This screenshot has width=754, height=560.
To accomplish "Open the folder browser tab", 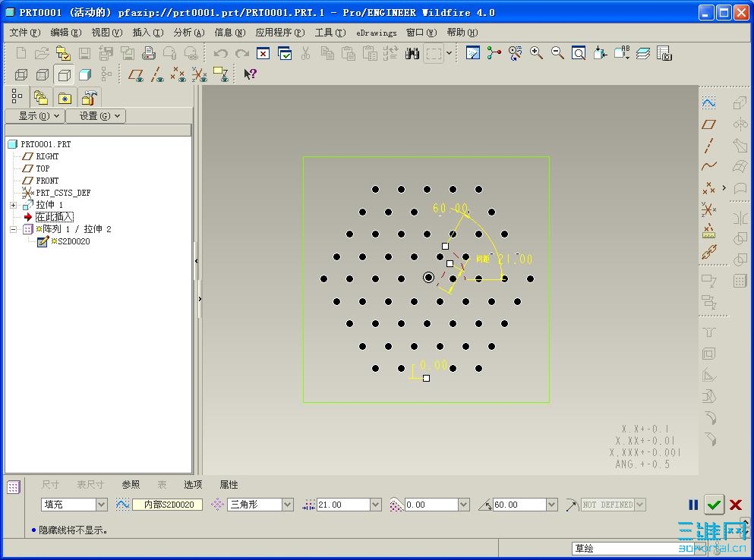I will tap(41, 98).
